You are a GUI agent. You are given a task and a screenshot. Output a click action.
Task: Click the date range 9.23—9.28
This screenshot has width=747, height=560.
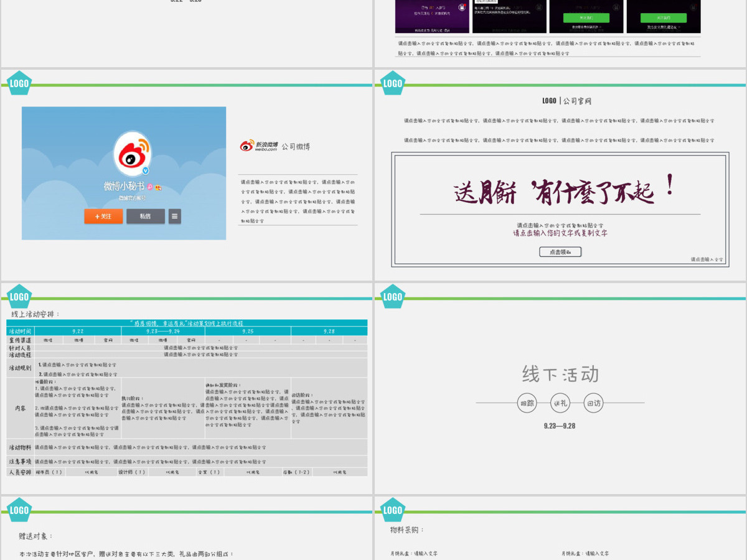(560, 426)
